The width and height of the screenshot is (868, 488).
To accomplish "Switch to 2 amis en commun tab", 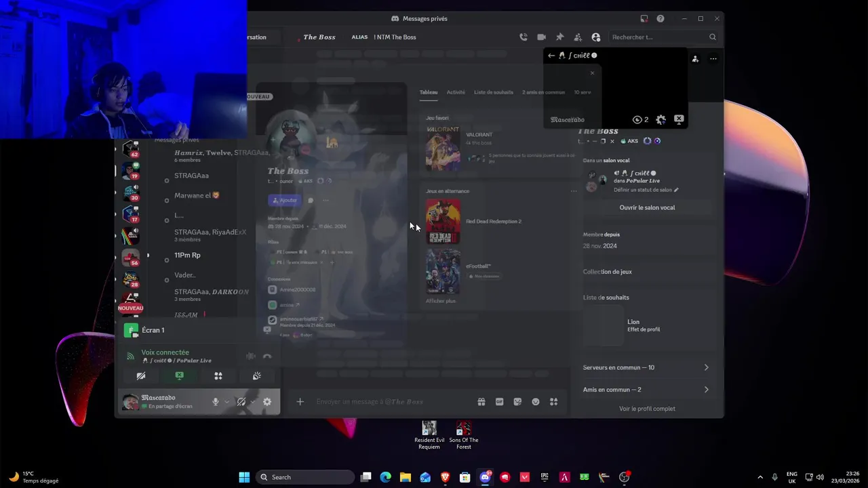I will click(x=543, y=92).
